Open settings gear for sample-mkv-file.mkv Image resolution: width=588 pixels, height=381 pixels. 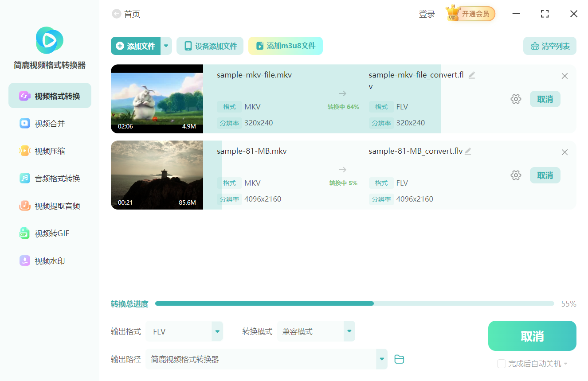516,99
